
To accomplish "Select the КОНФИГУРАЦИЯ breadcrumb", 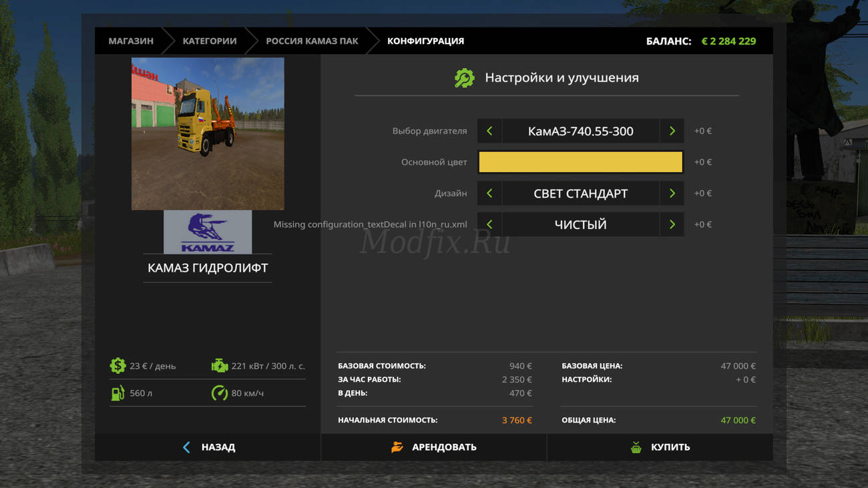I will 425,41.
